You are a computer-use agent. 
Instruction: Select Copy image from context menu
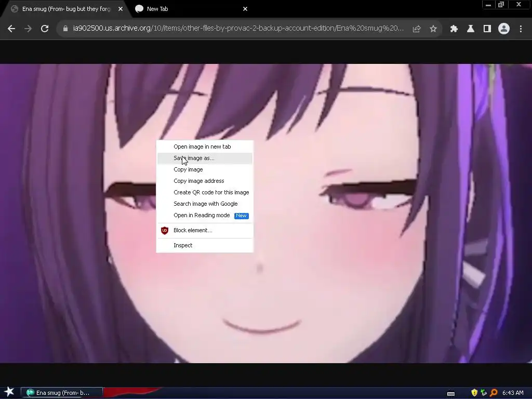coord(205,170)
